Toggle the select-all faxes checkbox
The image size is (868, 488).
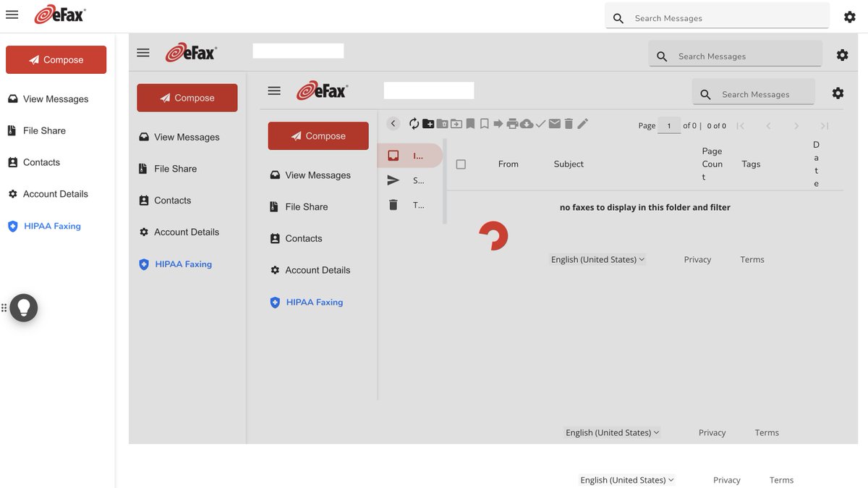click(x=461, y=164)
